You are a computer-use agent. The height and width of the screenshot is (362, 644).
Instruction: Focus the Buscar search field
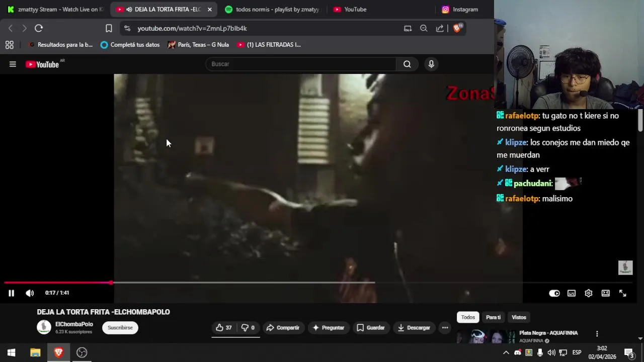[301, 64]
